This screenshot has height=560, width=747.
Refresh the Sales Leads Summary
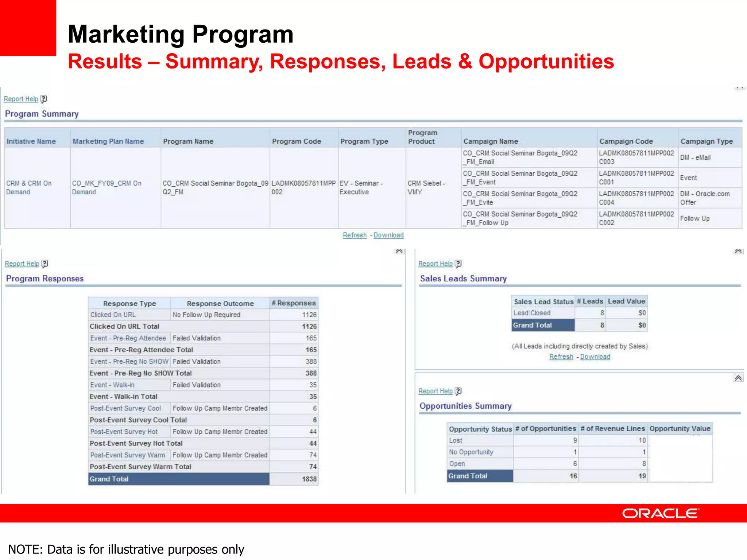click(561, 357)
